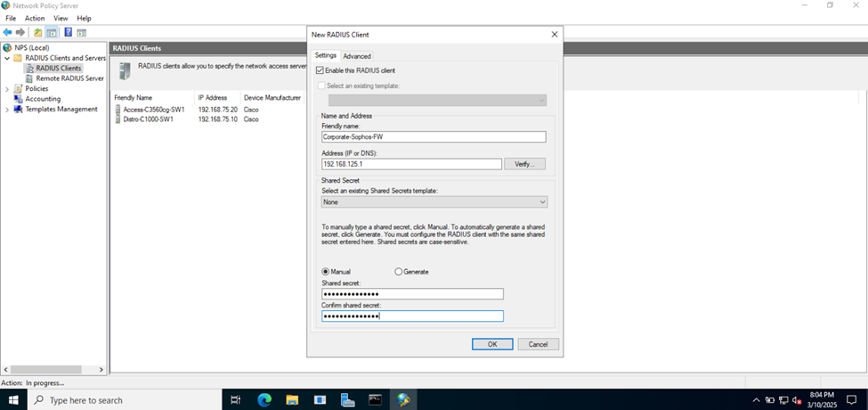Click the Shared secret password field
Image resolution: width=868 pixels, height=410 pixels.
(412, 293)
